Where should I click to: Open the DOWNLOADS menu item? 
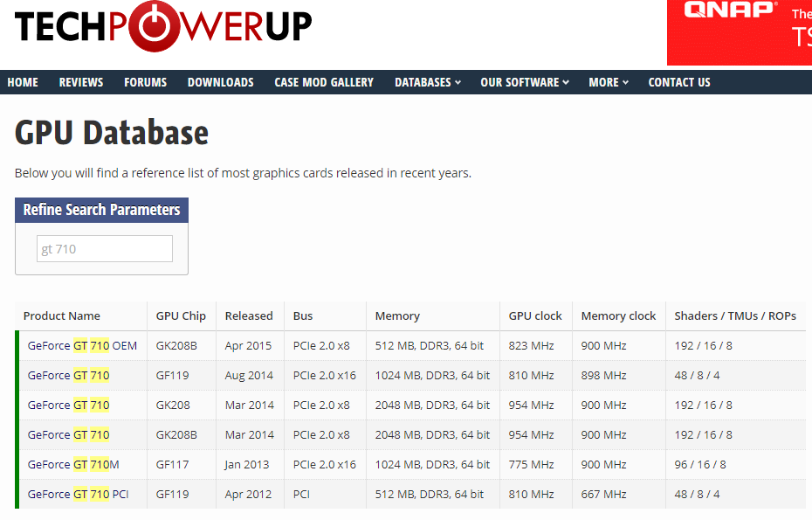pos(221,82)
